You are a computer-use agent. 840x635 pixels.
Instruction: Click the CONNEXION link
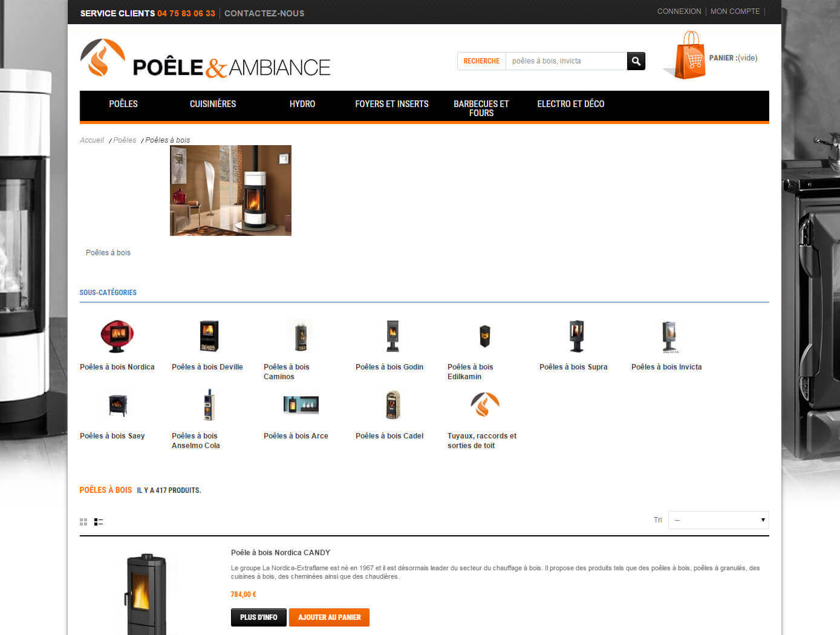(x=679, y=11)
